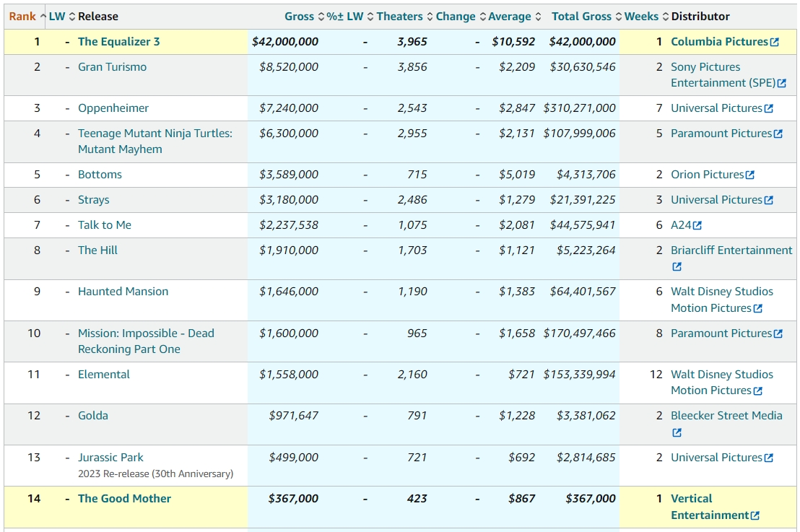The width and height of the screenshot is (800, 532).
Task: Open Jurassic Park release link
Action: click(110, 458)
